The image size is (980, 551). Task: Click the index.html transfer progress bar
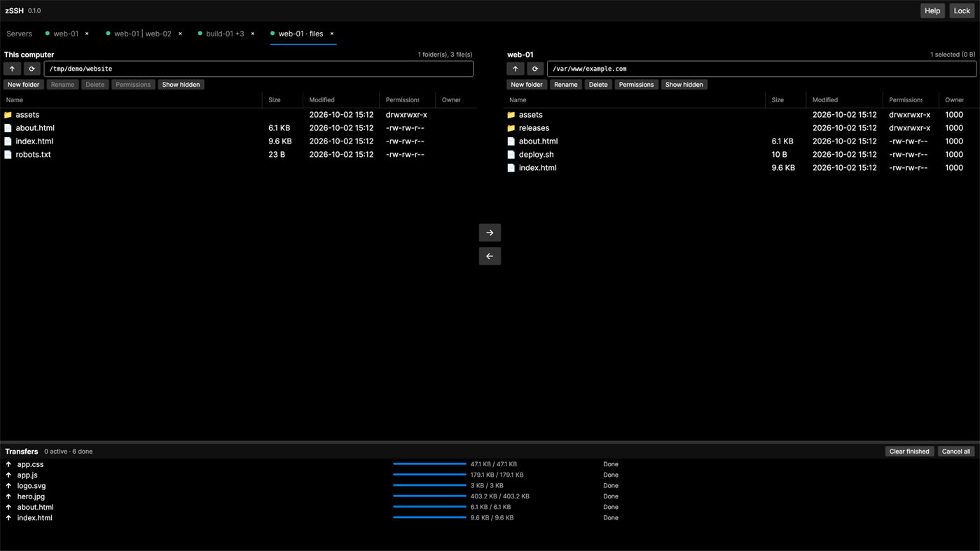click(429, 518)
